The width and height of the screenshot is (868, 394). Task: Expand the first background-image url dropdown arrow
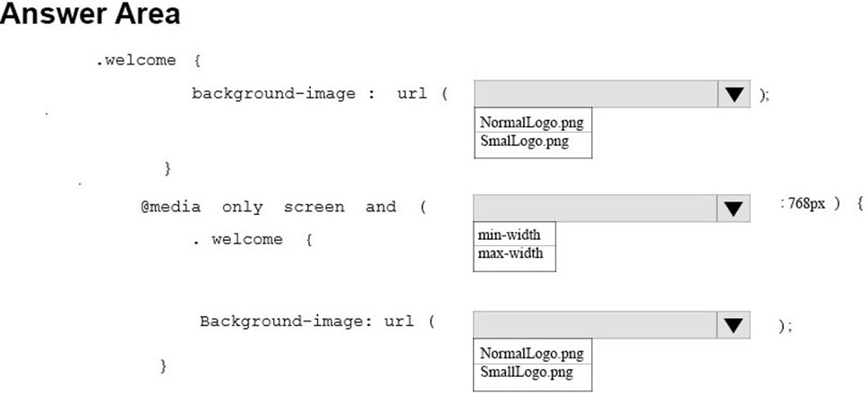tap(734, 94)
